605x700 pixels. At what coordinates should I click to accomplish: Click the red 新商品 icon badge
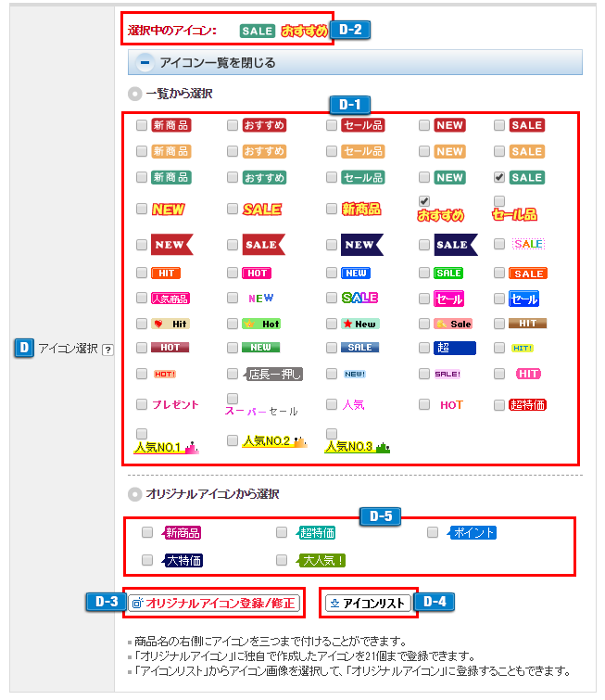[171, 125]
